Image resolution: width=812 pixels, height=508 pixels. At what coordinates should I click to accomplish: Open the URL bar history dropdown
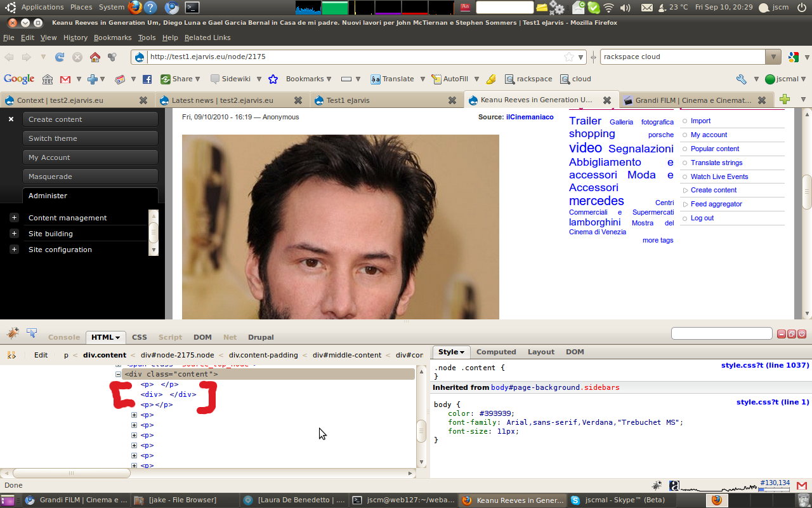pyautogui.click(x=581, y=57)
